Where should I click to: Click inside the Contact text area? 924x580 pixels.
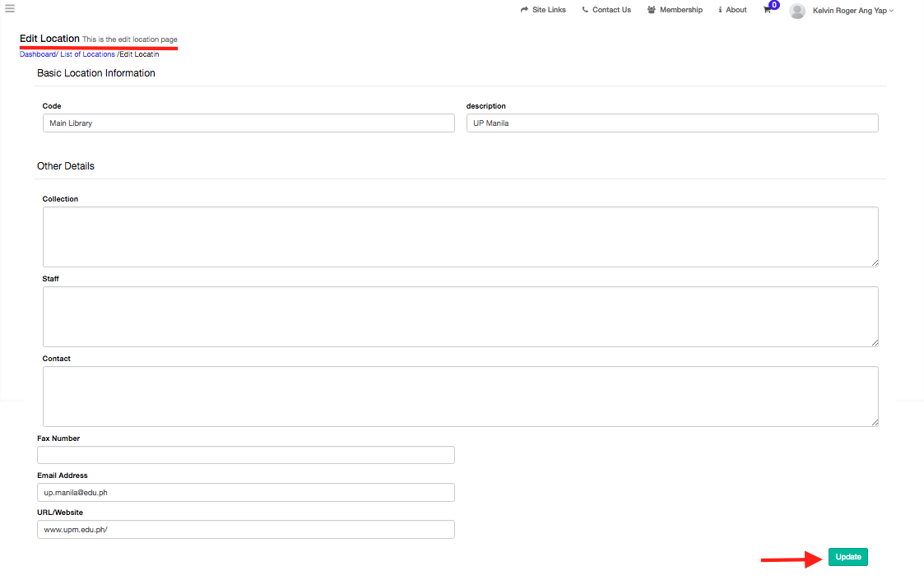460,397
